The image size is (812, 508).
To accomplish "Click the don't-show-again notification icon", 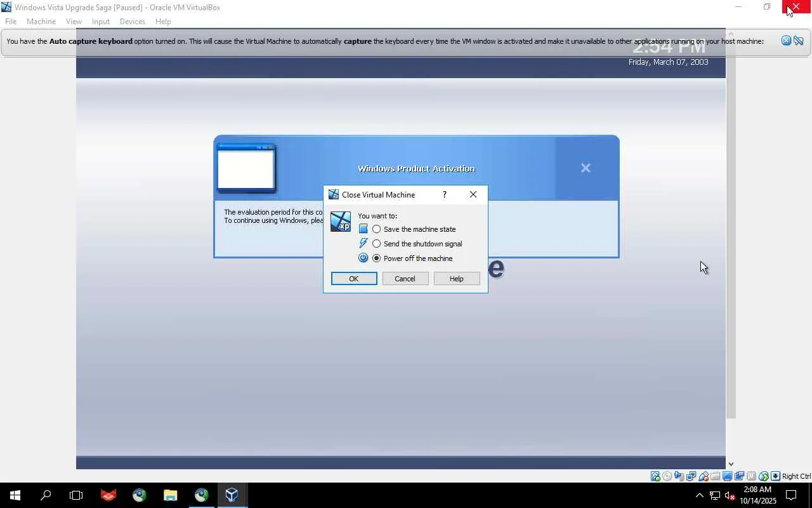I will point(799,41).
